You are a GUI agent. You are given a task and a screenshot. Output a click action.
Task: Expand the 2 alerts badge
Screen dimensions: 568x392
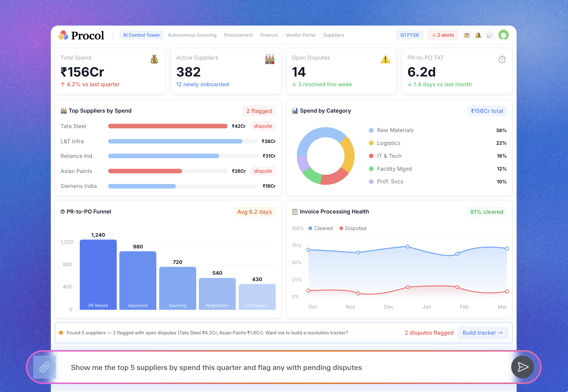click(x=443, y=35)
